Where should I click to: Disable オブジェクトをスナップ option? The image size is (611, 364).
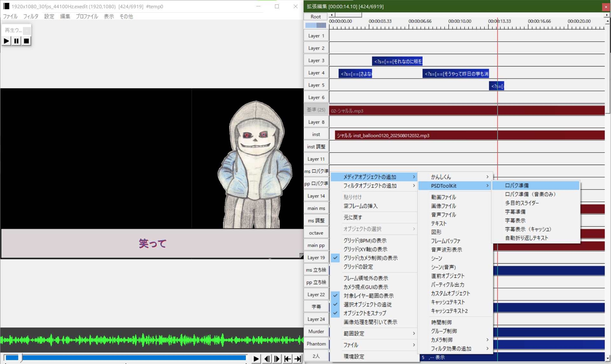coord(365,313)
